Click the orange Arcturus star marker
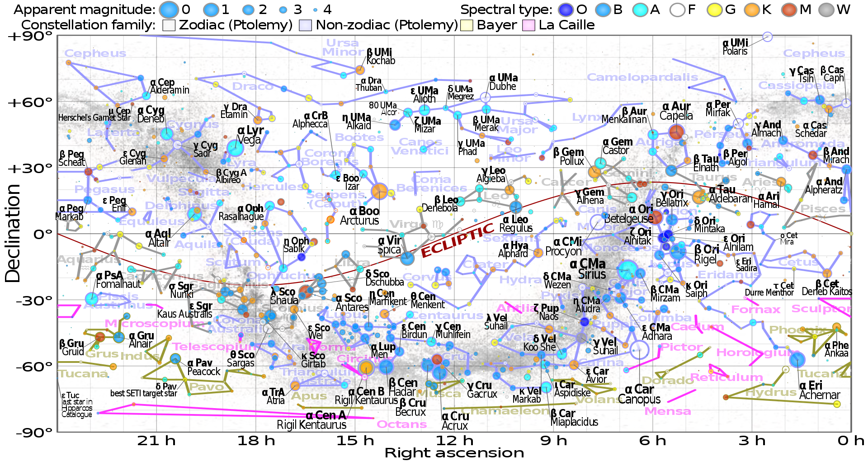Screen dimensions: 868x461 point(380,191)
